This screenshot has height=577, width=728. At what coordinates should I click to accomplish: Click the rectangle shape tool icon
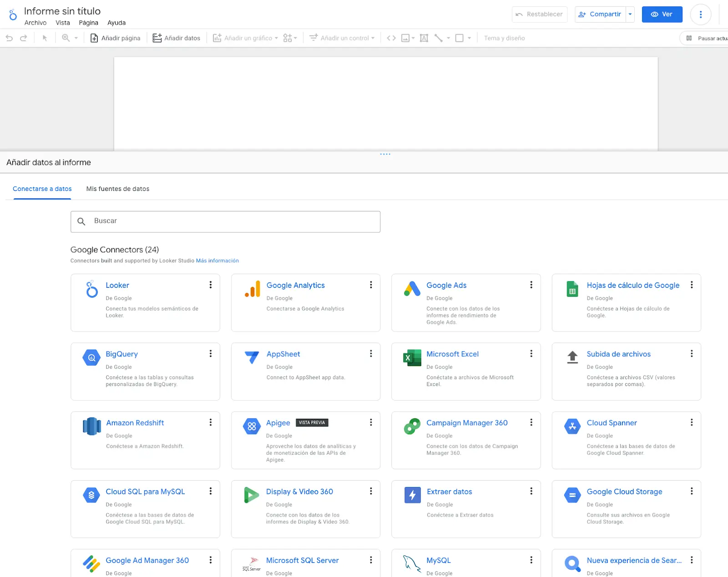[460, 38]
